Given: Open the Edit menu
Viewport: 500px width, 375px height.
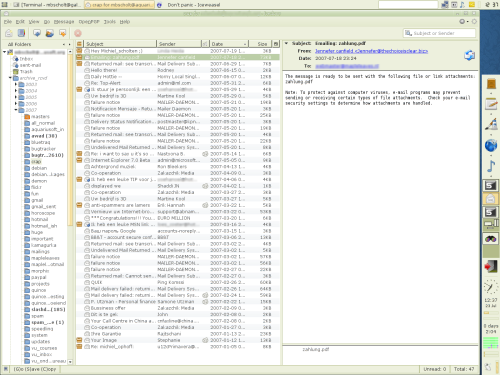Looking at the screenshot, I should (x=20, y=22).
